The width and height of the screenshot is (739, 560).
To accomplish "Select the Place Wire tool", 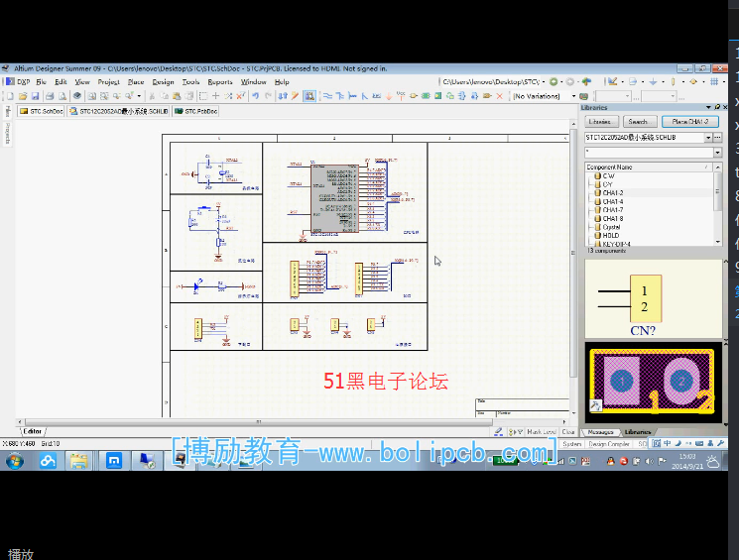I will (327, 96).
